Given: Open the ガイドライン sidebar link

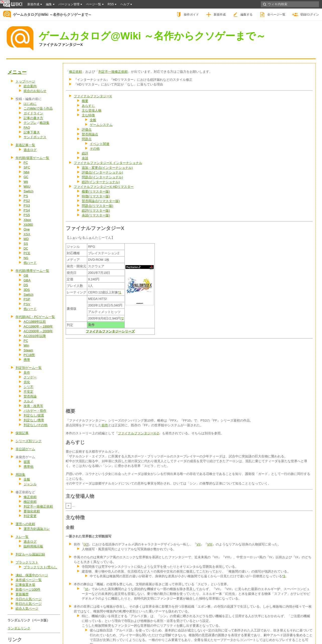Looking at the screenshot, I should click(x=33, y=113).
